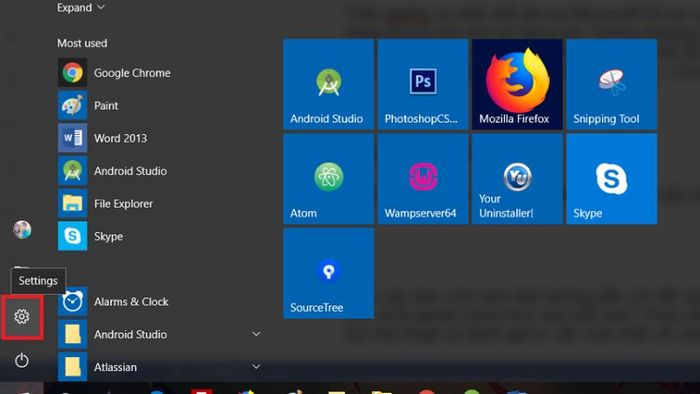
Task: Open the Snipping Tool tile
Action: click(x=612, y=84)
